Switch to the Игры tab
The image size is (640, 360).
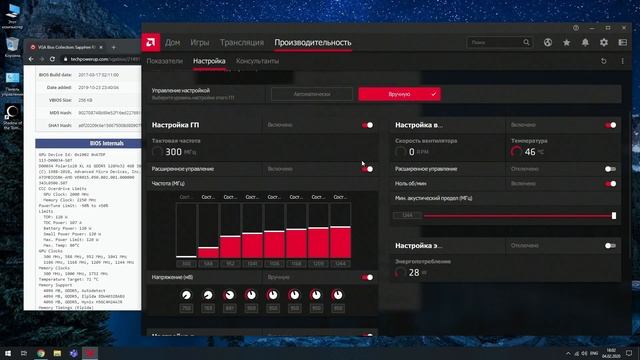point(200,42)
